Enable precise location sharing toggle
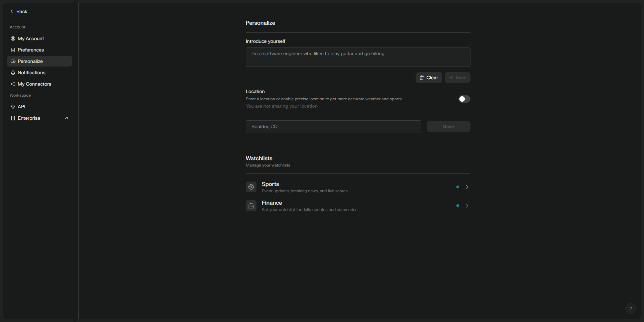Viewport: 644px width, 322px height. pos(464,99)
